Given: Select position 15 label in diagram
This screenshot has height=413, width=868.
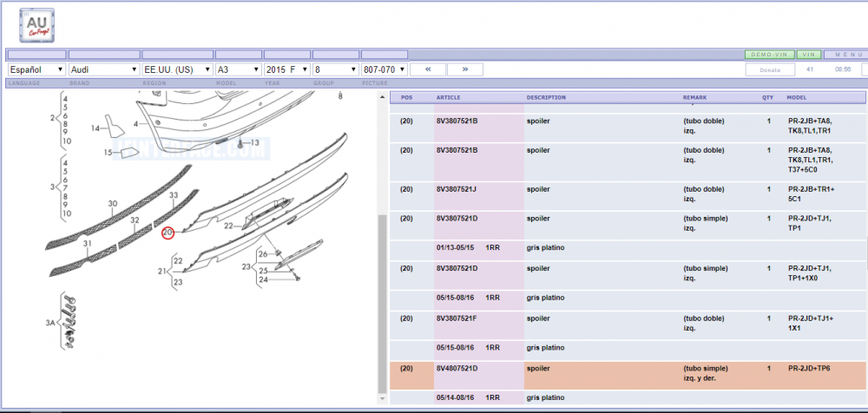Looking at the screenshot, I should [108, 152].
